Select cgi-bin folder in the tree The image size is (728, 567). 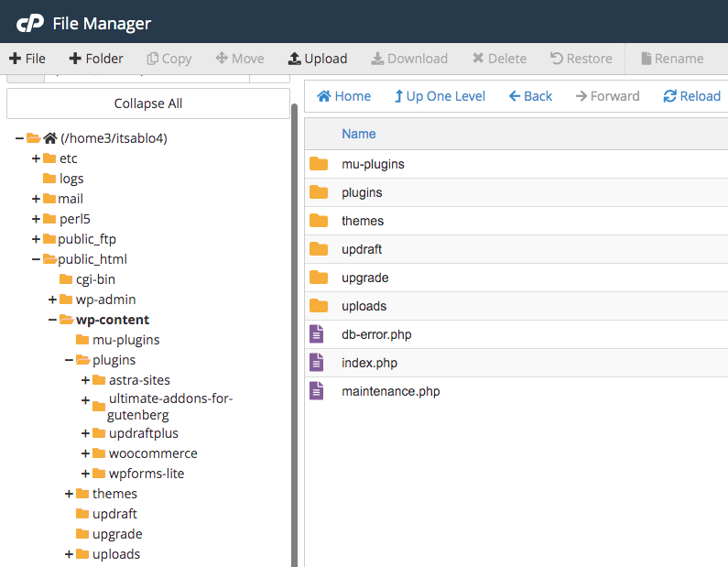click(x=95, y=279)
